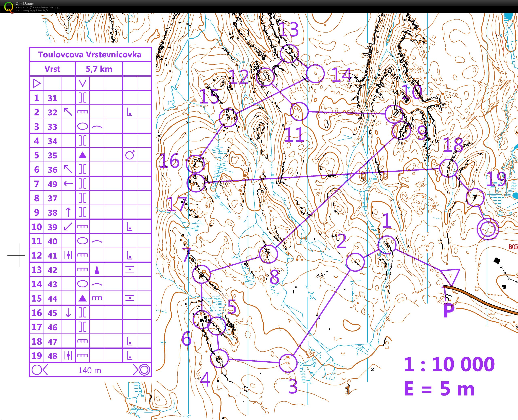Viewport: 518px width, 420px height.
Task: Click the matstroeng.se/quickroute/en link text
Action: pos(32,10)
